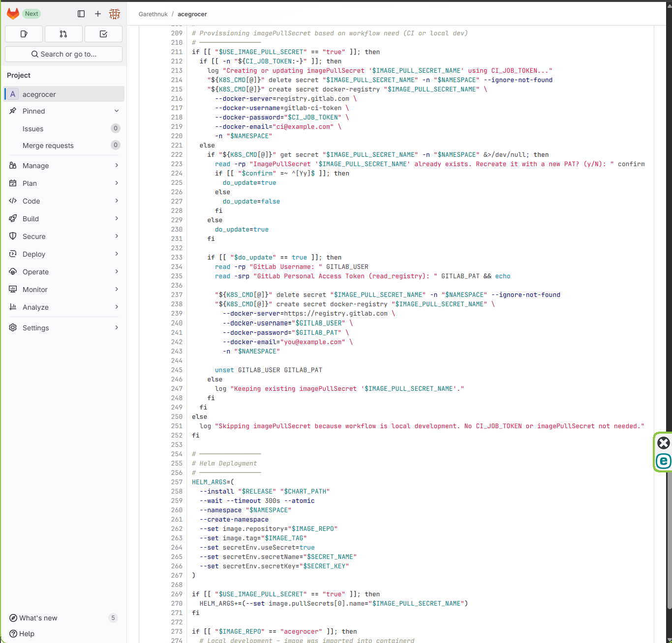
Task: Expand the Analyze section chevron
Action: click(x=117, y=307)
